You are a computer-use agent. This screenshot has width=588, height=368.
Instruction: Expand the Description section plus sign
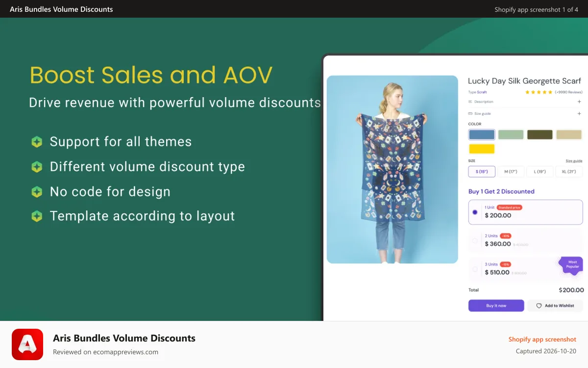click(579, 102)
